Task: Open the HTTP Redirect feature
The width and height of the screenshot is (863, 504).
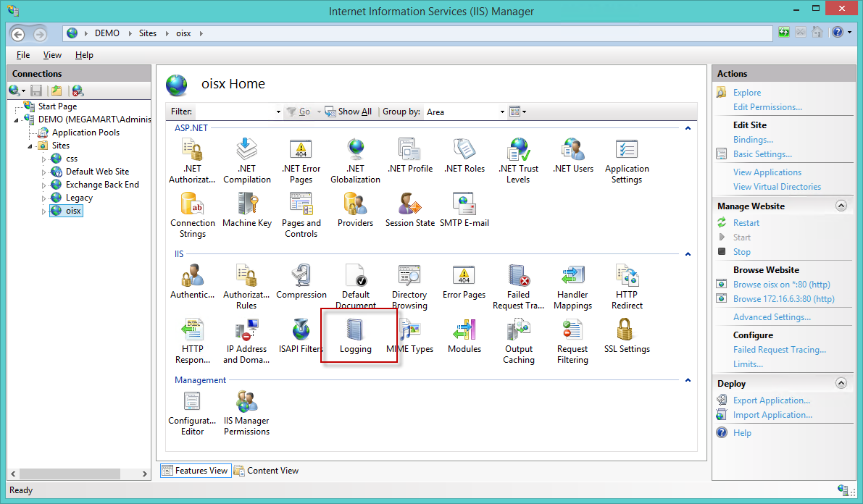Action: [x=627, y=287]
